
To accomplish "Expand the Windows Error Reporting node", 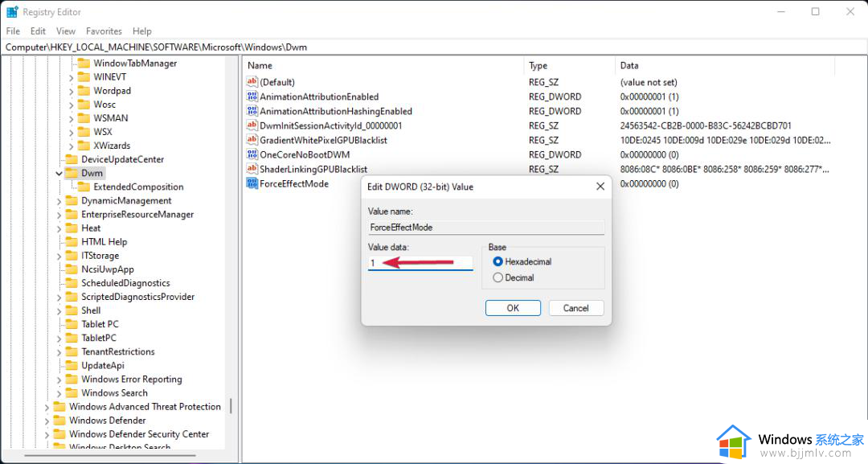I will click(59, 380).
